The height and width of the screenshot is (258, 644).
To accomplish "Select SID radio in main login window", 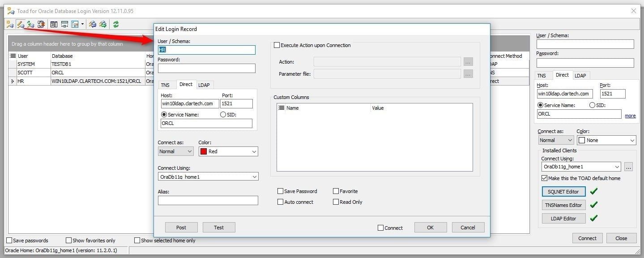I will click(x=592, y=105).
